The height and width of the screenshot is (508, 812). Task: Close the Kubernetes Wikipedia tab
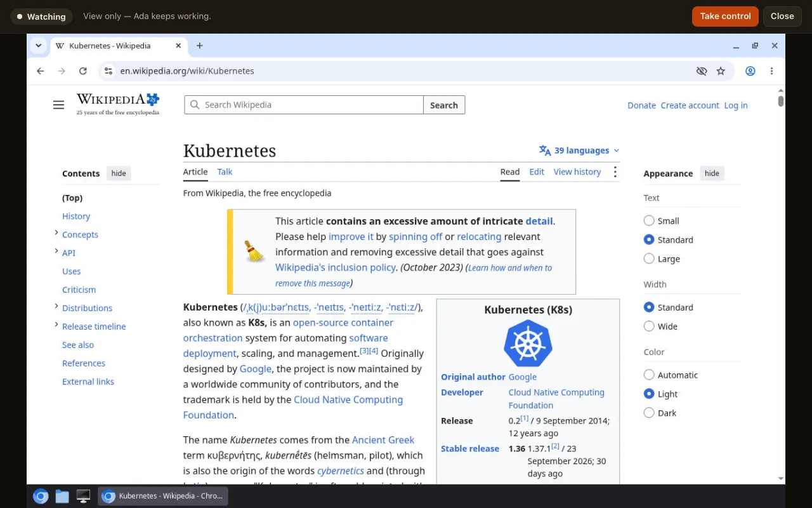click(179, 46)
